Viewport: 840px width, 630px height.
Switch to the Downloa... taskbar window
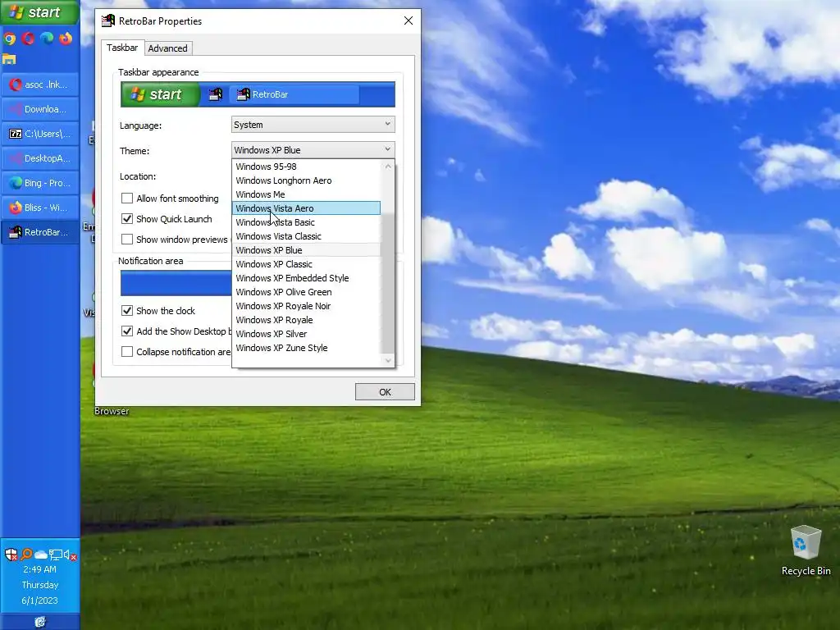click(x=40, y=109)
